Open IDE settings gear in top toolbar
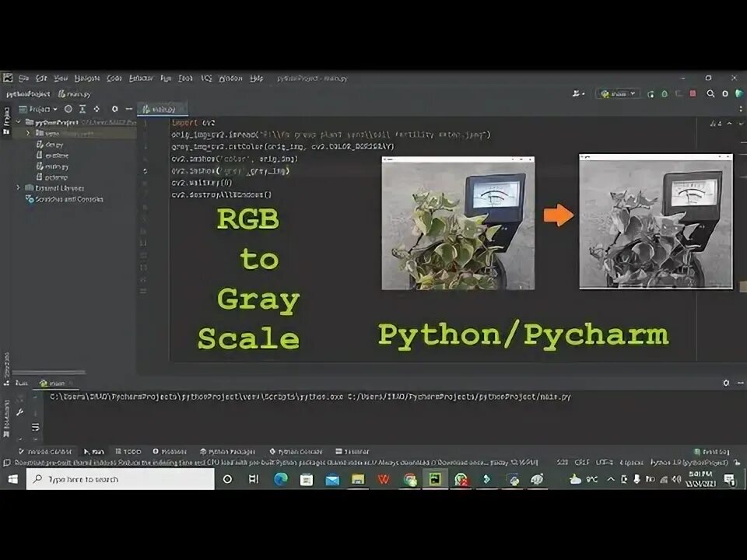This screenshot has height=560, width=747. coord(725,94)
